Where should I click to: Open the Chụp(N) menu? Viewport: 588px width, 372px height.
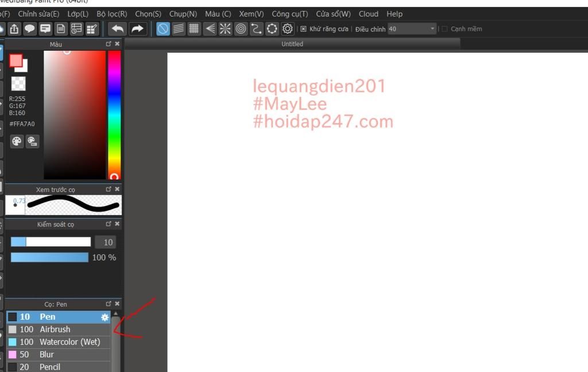tap(183, 14)
